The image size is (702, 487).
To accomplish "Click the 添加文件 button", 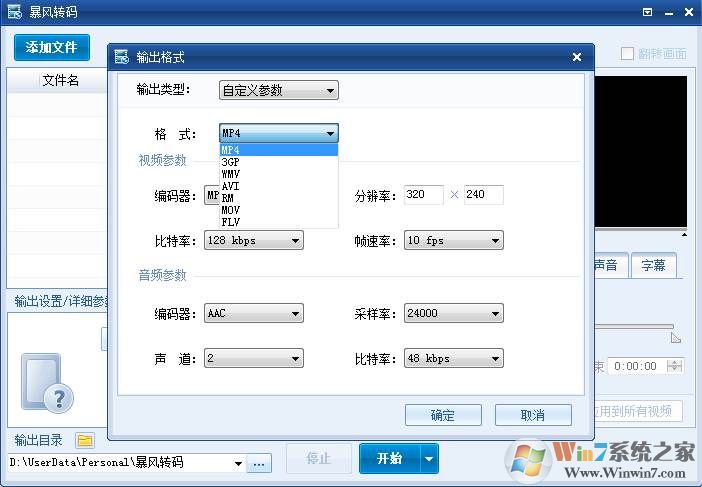I will pyautogui.click(x=51, y=47).
